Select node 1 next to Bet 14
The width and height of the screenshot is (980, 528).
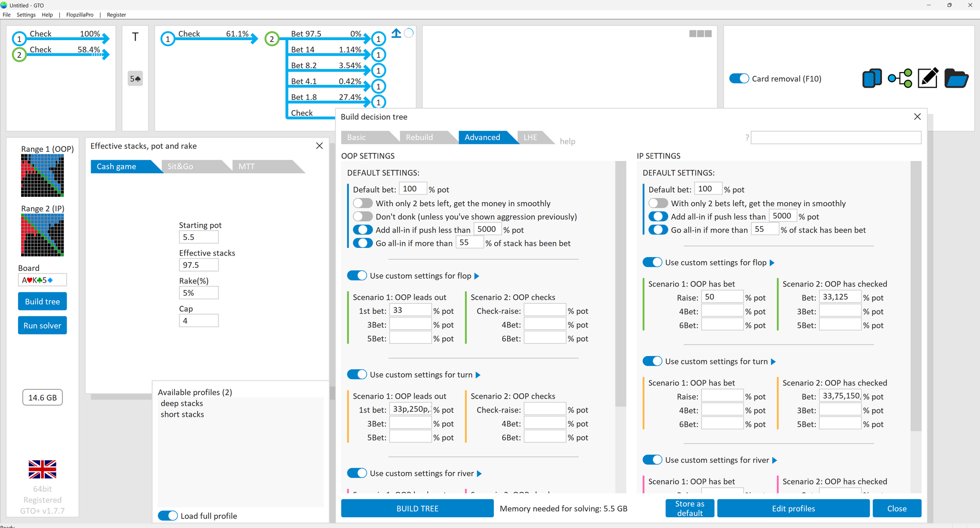[378, 54]
